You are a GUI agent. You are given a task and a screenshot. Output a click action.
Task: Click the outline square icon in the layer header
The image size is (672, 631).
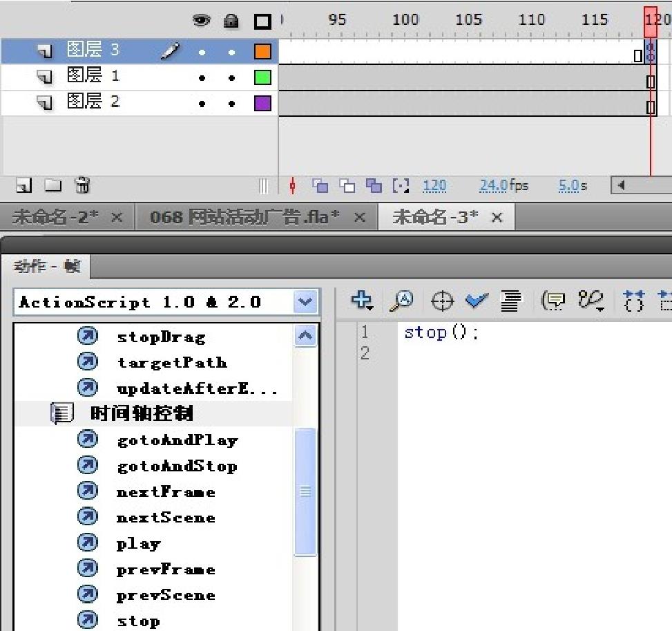[262, 21]
